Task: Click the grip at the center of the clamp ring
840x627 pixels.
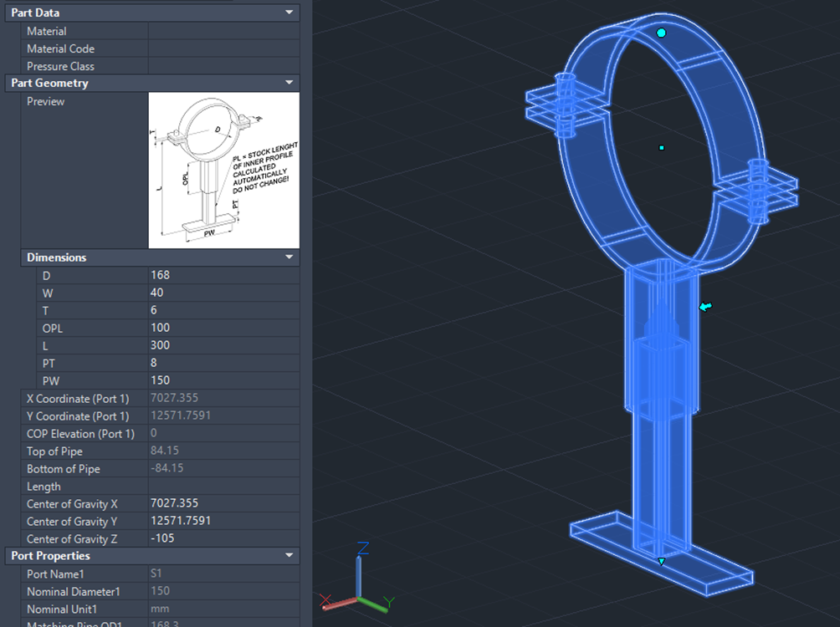Action: [661, 147]
